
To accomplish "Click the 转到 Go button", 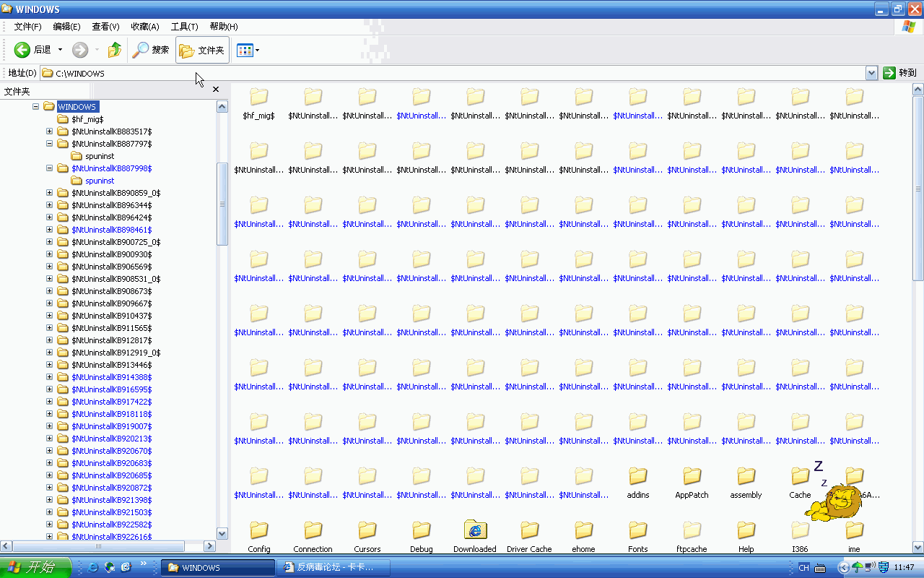I will click(900, 73).
